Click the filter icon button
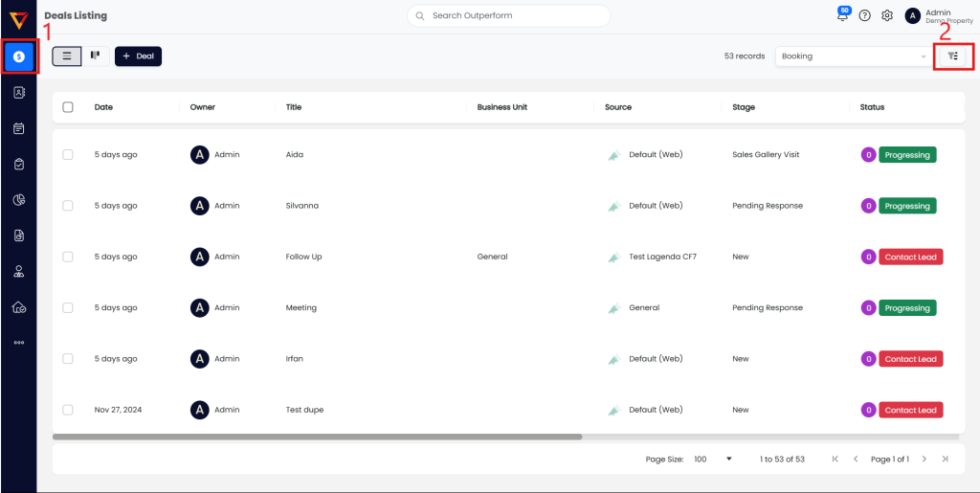The height and width of the screenshot is (493, 980). click(x=952, y=56)
